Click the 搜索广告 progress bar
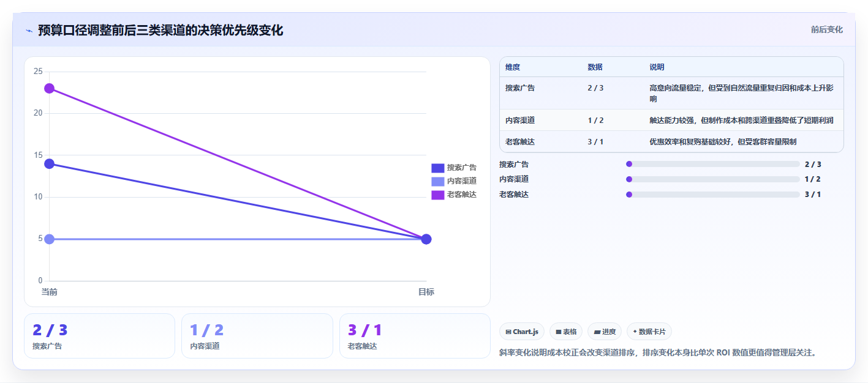The image size is (868, 383). coord(713,164)
